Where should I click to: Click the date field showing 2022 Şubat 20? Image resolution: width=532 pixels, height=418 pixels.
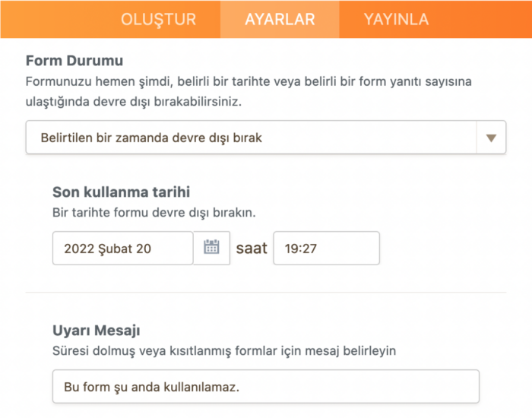click(122, 248)
